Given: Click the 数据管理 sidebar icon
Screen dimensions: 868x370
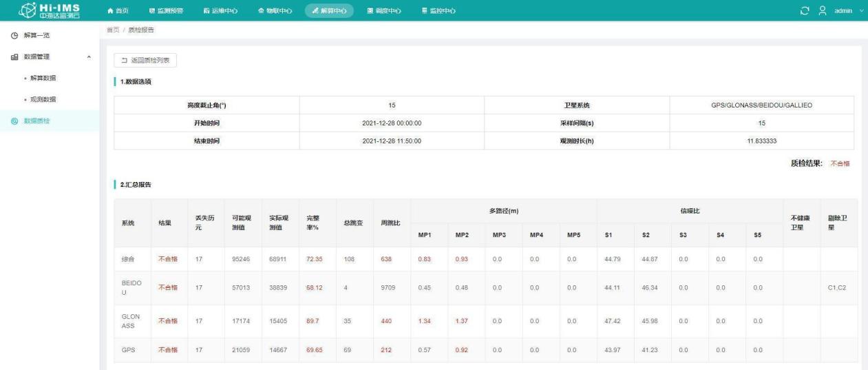Looking at the screenshot, I should (x=14, y=56).
